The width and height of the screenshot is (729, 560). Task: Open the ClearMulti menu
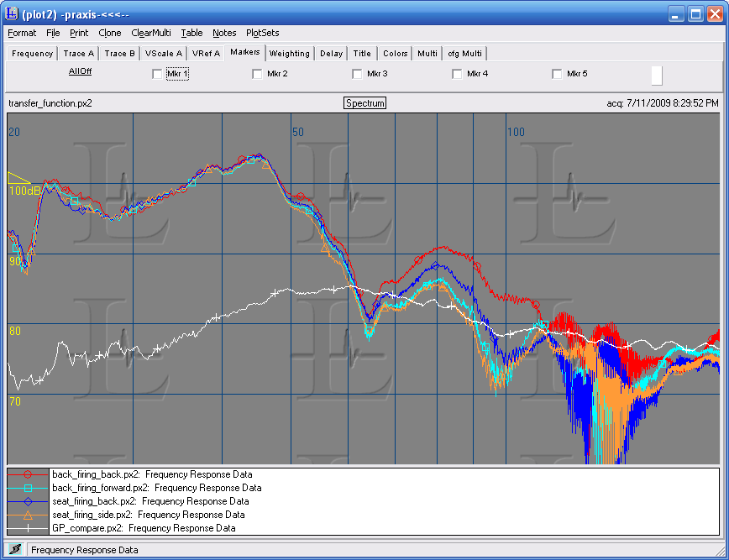coord(151,33)
